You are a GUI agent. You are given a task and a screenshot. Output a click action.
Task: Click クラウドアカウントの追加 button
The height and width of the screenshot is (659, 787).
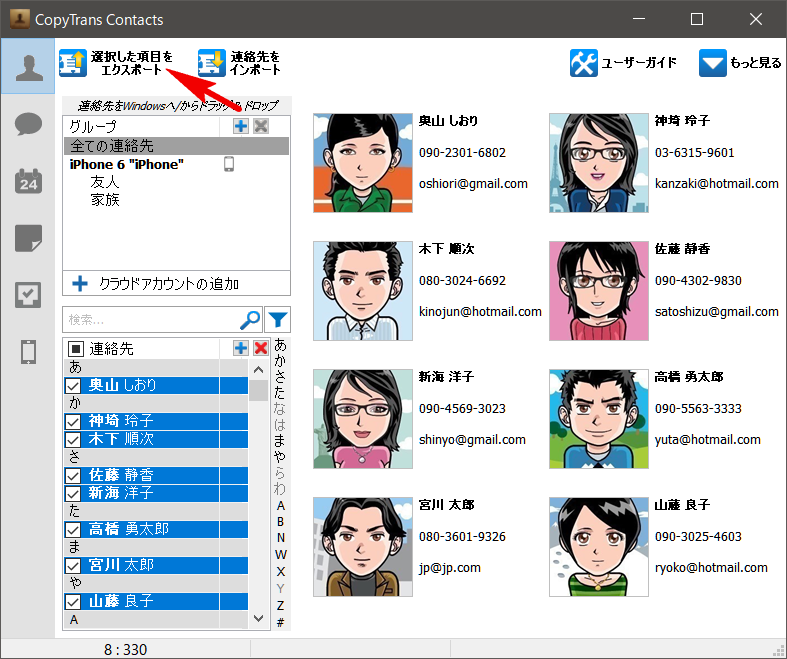(176, 284)
